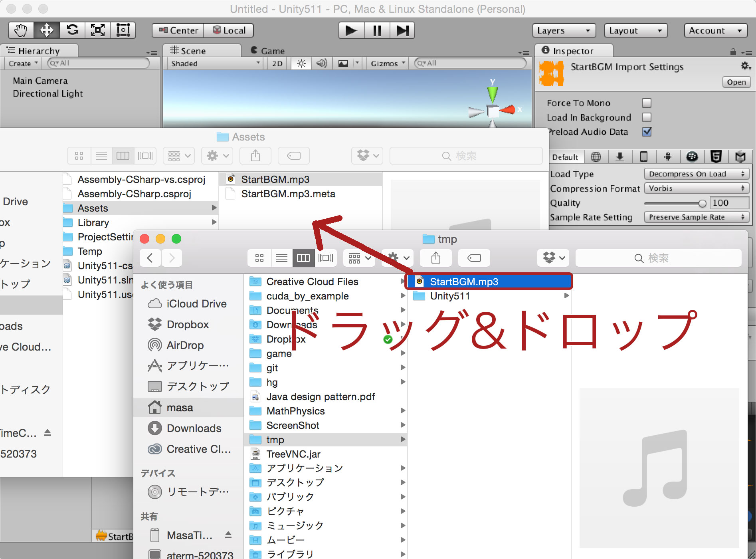Select StartBGM.mp3 in tmp folder

click(489, 281)
